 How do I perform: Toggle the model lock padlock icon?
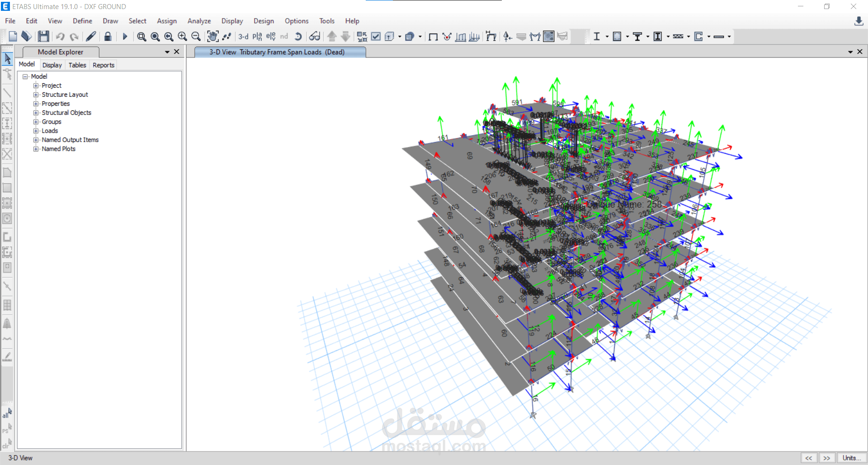click(108, 37)
